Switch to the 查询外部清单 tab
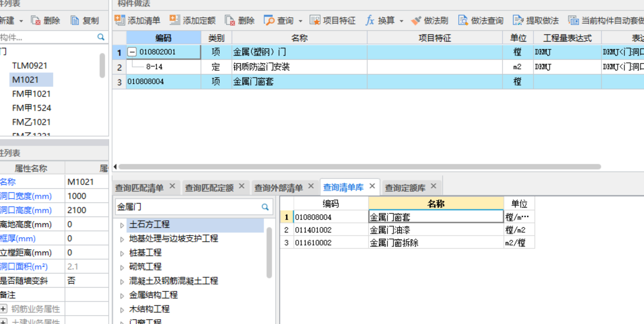644x324 pixels. [x=279, y=188]
